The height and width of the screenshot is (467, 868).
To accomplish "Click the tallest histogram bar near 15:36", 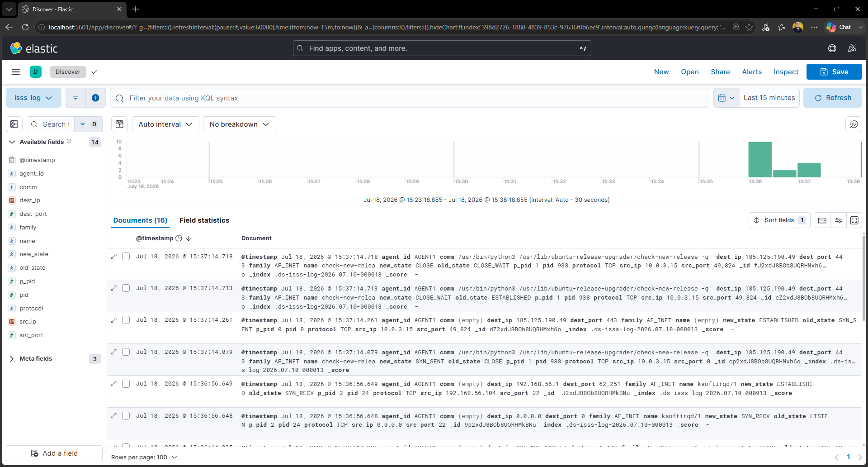I will tap(760, 159).
